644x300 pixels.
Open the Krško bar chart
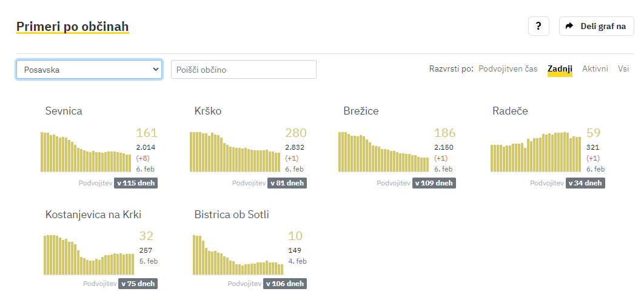235,152
